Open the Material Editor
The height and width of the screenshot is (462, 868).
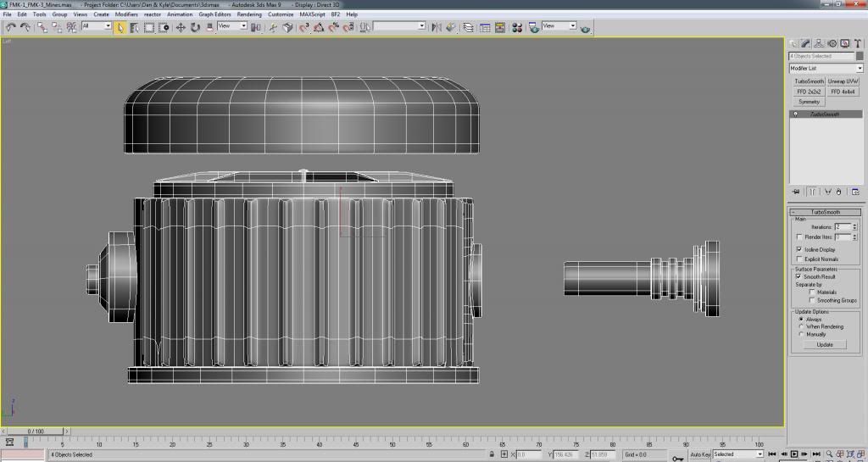[x=516, y=27]
